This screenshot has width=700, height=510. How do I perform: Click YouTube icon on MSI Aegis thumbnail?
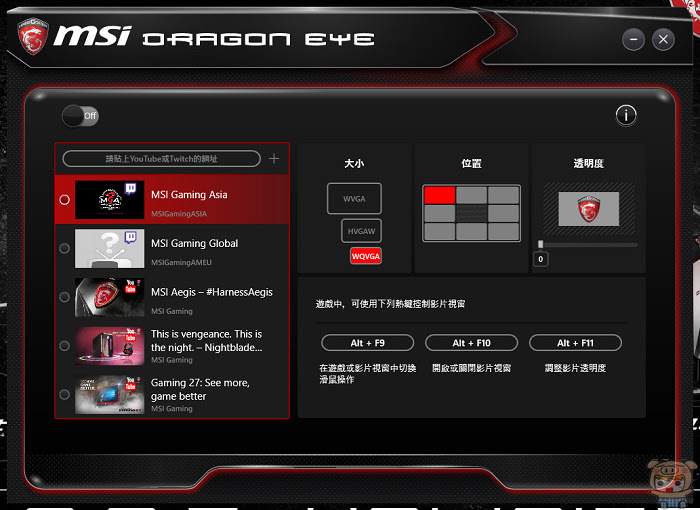click(x=130, y=286)
